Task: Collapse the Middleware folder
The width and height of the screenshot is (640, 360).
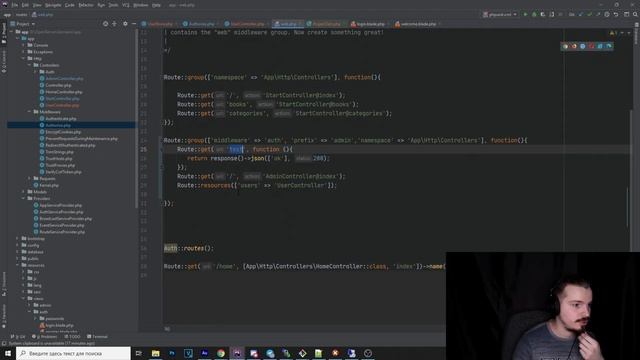Action: pos(29,112)
